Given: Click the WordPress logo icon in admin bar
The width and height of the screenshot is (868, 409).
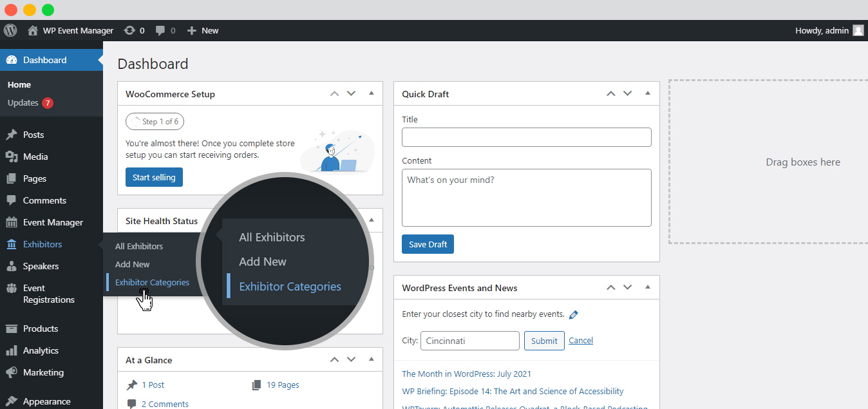Looking at the screenshot, I should 10,30.
